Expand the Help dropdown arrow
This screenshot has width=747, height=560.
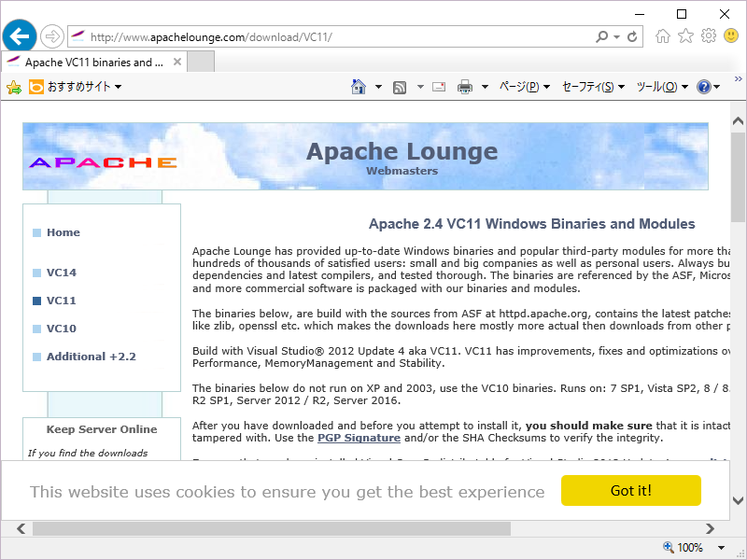pyautogui.click(x=716, y=87)
